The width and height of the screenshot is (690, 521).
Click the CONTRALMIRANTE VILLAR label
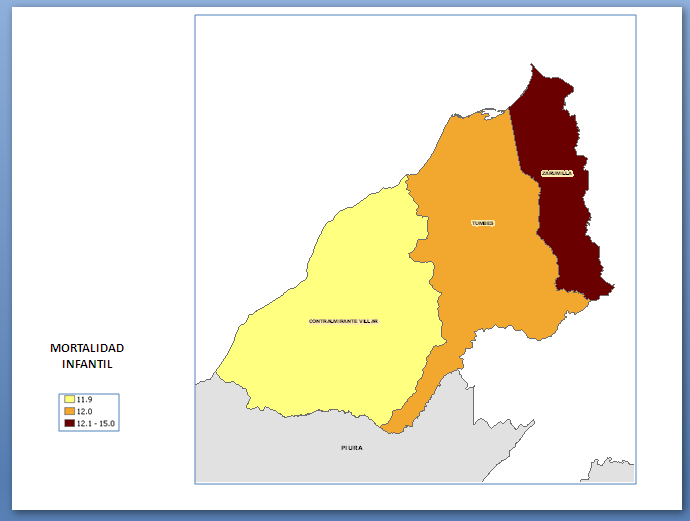(343, 321)
